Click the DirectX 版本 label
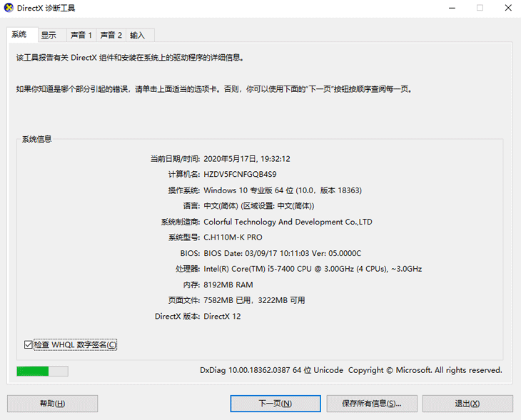The width and height of the screenshot is (521, 420). tap(178, 316)
